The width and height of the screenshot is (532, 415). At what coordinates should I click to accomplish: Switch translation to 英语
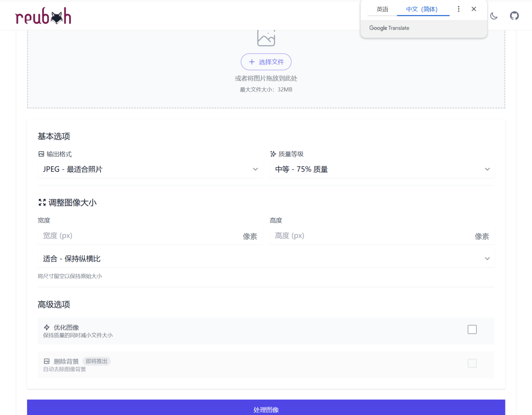pyautogui.click(x=382, y=9)
